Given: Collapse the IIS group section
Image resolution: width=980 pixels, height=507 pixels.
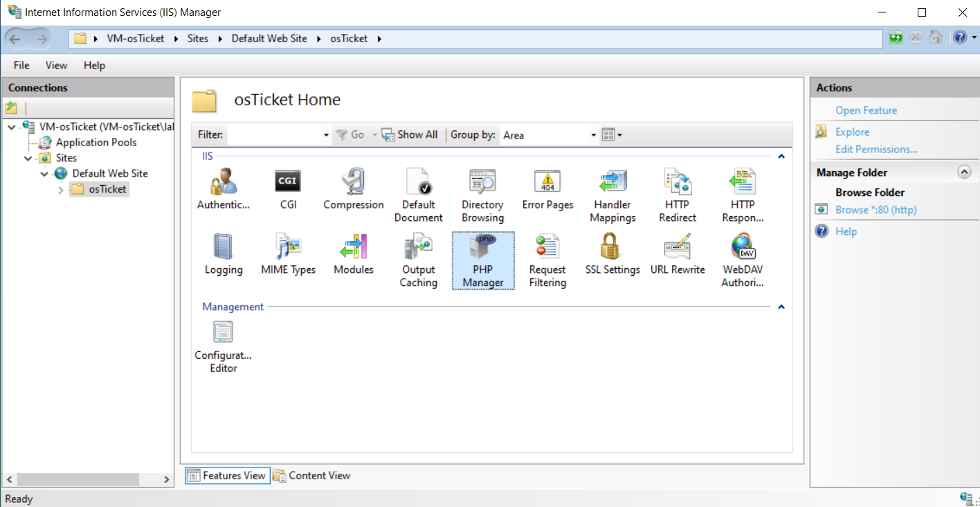Looking at the screenshot, I should click(781, 157).
